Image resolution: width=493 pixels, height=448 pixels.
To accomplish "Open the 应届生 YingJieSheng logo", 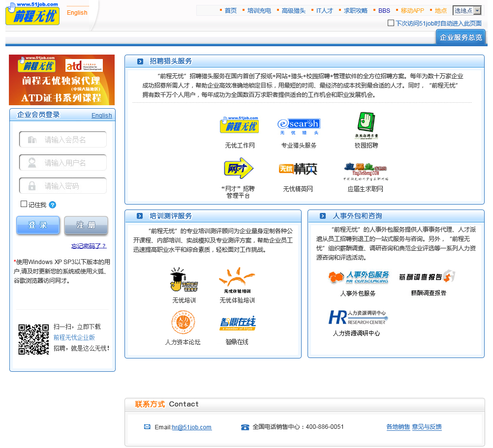I will pyautogui.click(x=366, y=172).
